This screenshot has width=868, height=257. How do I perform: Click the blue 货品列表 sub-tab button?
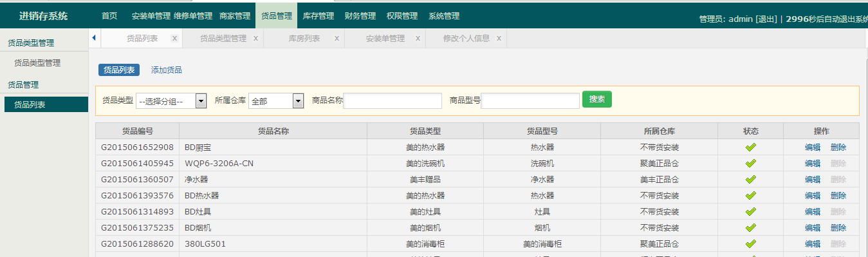[x=119, y=70]
